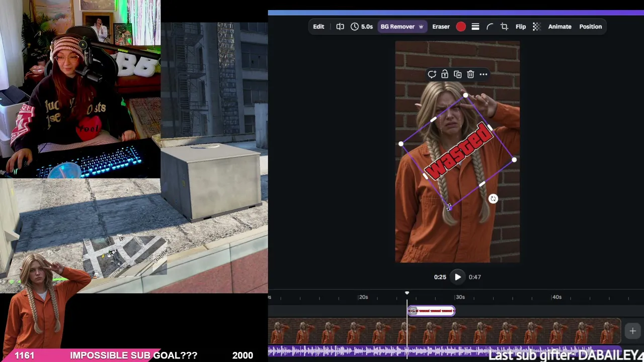This screenshot has height=362, width=644.
Task: Duplicate the selected element
Action: (457, 74)
